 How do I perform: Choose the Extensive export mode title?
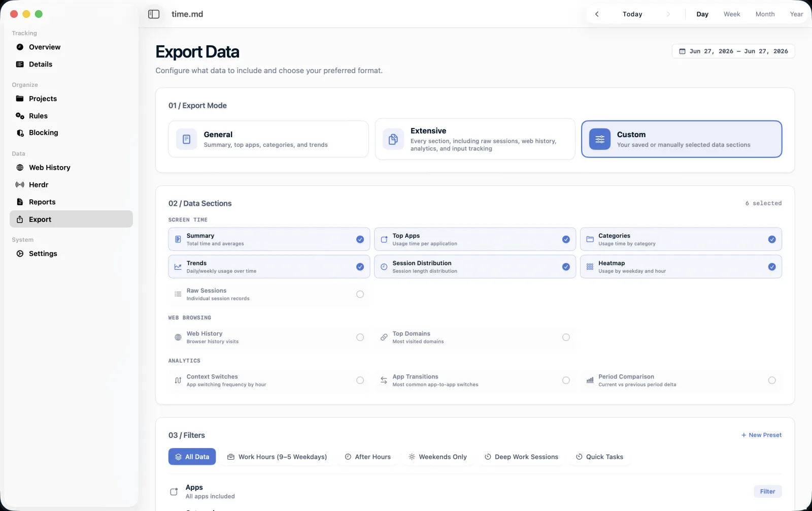pyautogui.click(x=428, y=131)
